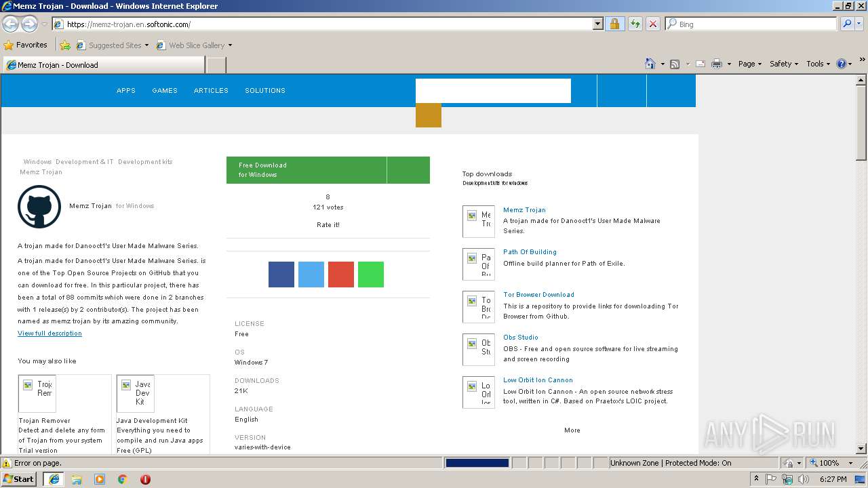Screen dimensions: 868x488
Task: Click the green Free Download for Windows button
Action: [x=328, y=170]
